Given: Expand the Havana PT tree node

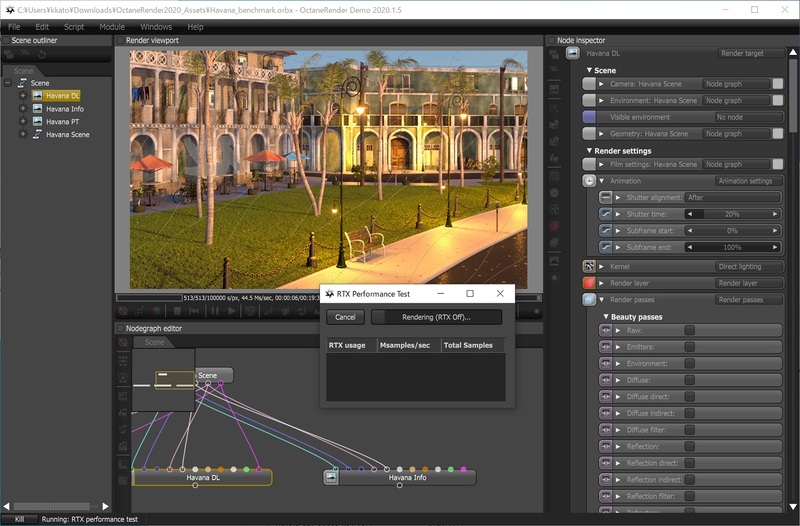Looking at the screenshot, I should click(x=22, y=121).
